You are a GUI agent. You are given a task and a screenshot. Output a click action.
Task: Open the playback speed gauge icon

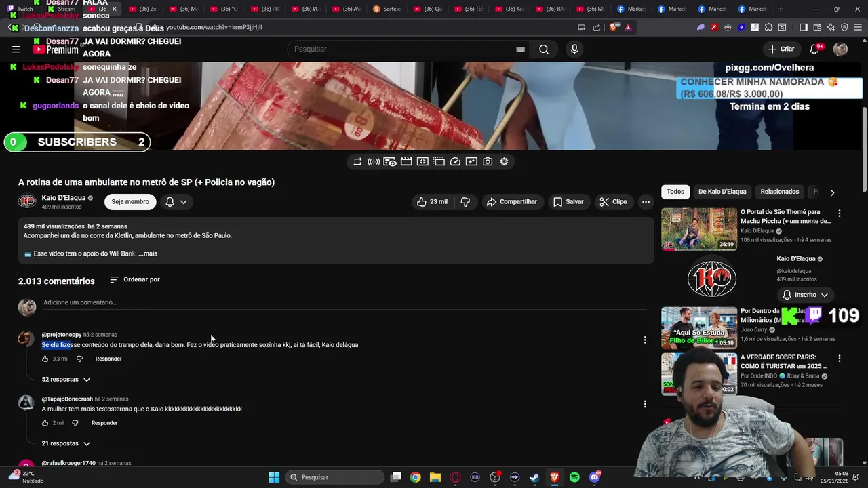(455, 161)
